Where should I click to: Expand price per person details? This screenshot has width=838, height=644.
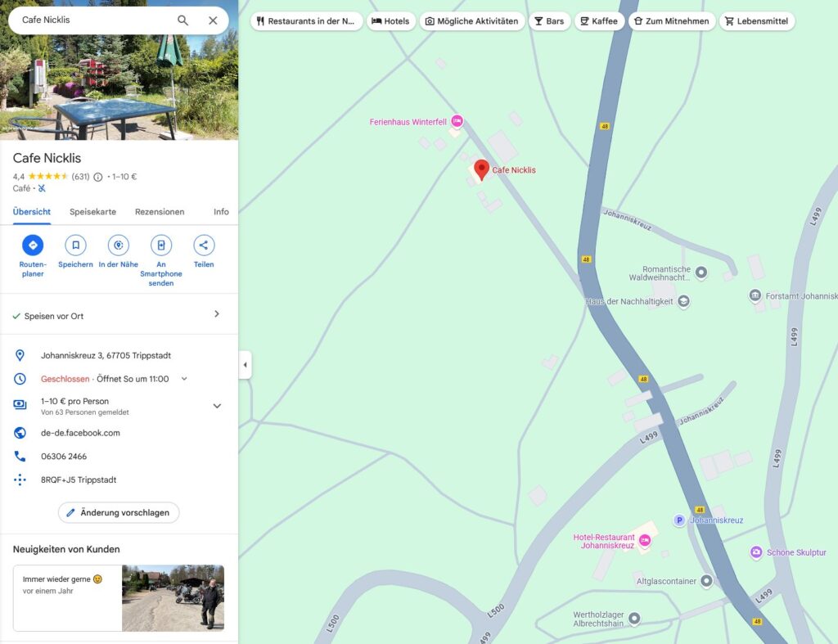coord(217,406)
